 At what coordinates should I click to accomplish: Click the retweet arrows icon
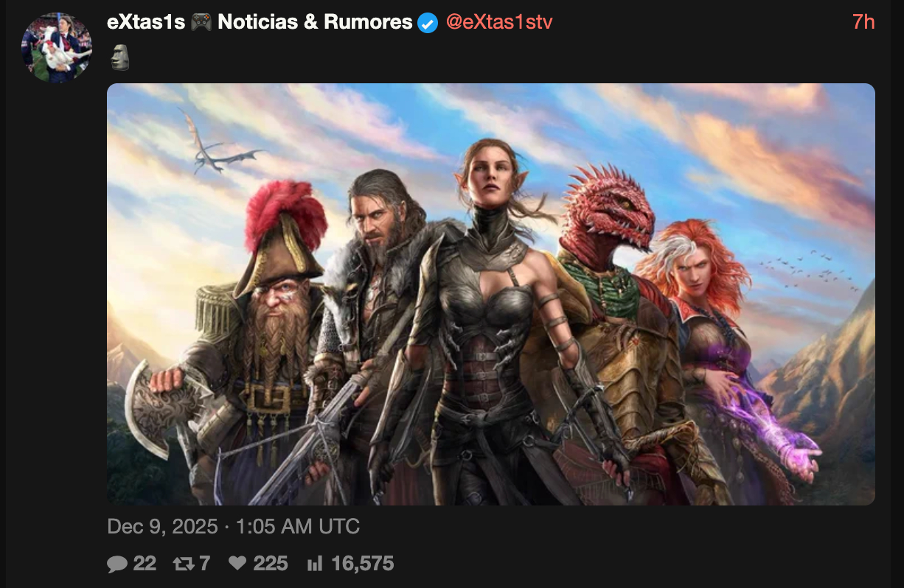coord(181,564)
